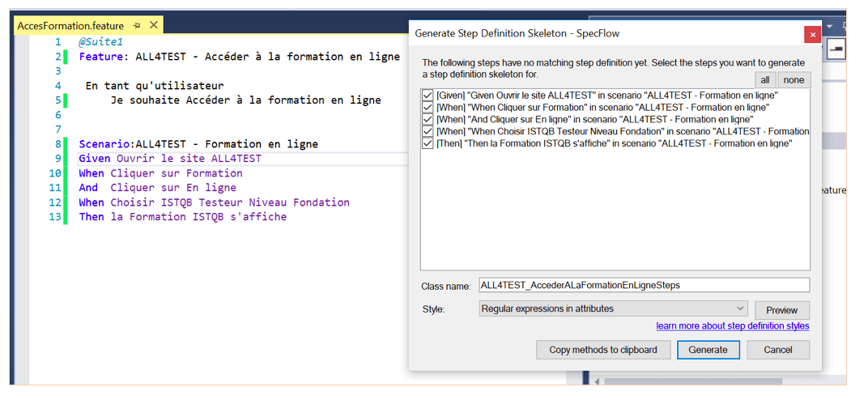Click the "Scenario:ALL4TEST - Formation en ligne" line
The height and width of the screenshot is (404, 868).
[198, 144]
